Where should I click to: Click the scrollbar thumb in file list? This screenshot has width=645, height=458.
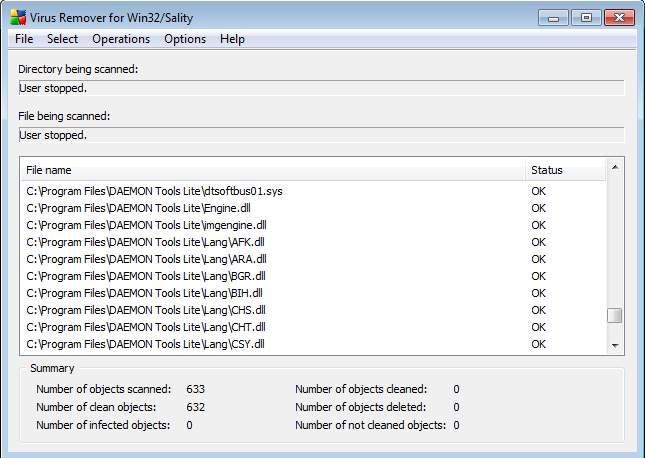[x=615, y=315]
